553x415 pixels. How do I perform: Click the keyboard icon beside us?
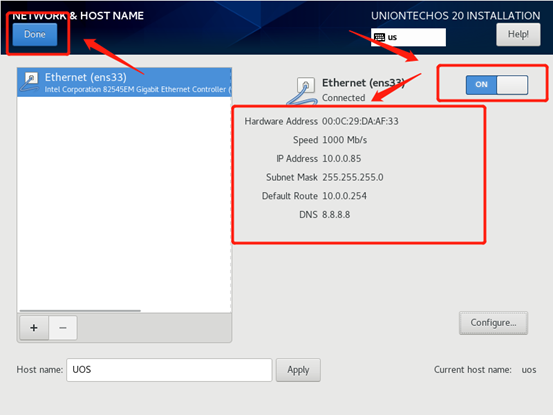coord(379,37)
